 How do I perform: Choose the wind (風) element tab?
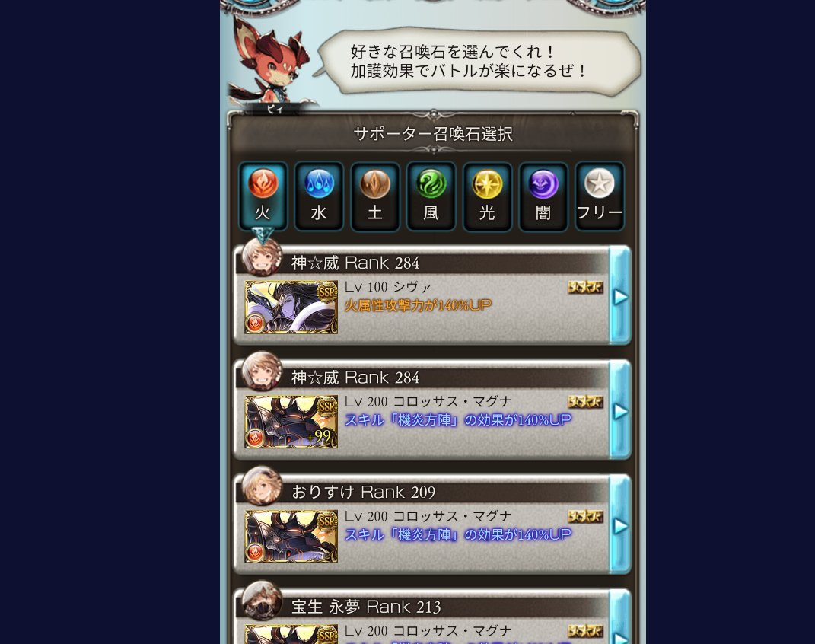coord(431,196)
